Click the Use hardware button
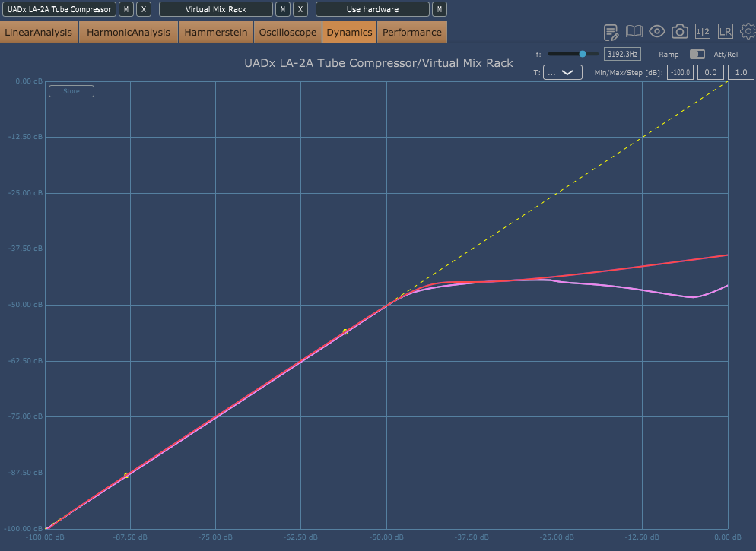The height and width of the screenshot is (551, 756). pyautogui.click(x=372, y=9)
